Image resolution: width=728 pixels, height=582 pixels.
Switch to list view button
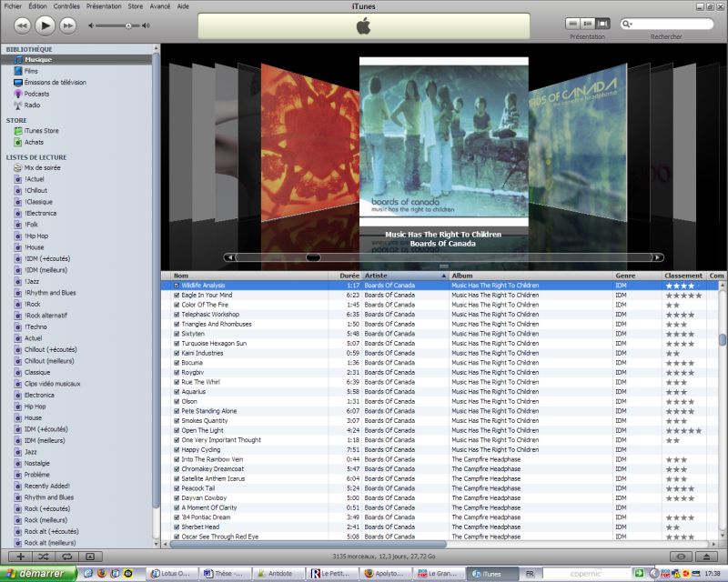point(572,24)
